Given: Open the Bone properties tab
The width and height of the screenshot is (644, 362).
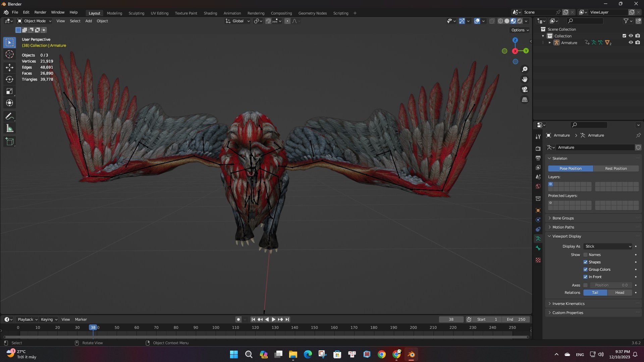Looking at the screenshot, I should (x=538, y=248).
